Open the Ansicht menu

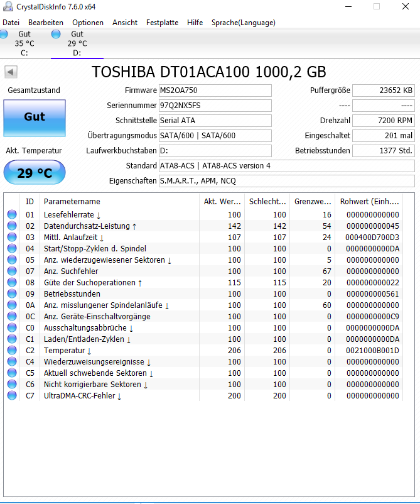pyautogui.click(x=125, y=23)
